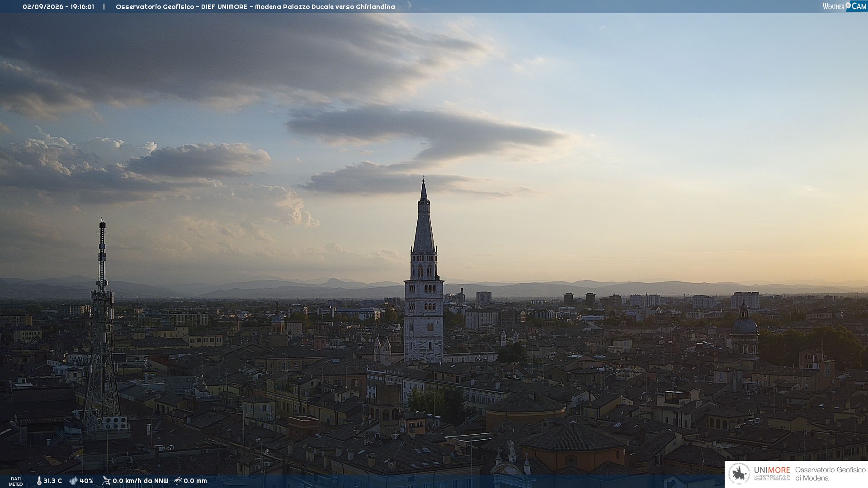Click the thermometer icon in the weather bar
This screenshot has height=488, width=868.
(x=39, y=481)
